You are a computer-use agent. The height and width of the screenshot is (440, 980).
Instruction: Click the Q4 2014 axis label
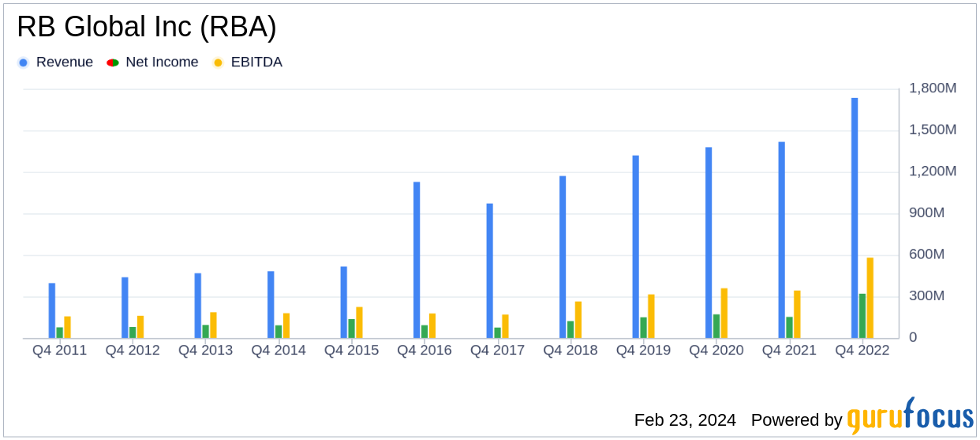point(279,350)
